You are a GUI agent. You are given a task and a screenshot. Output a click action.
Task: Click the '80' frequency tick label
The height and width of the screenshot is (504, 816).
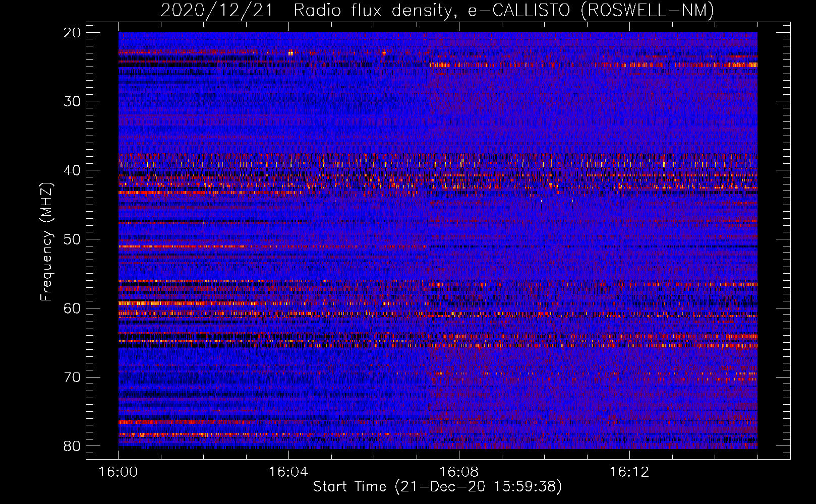coord(73,446)
